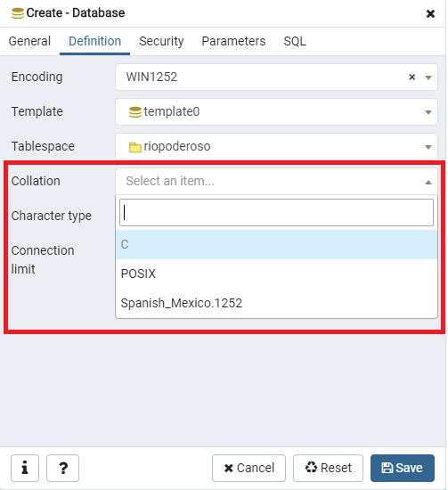The image size is (448, 490).
Task: Expand the Encoding dropdown arrow
Action: click(428, 78)
